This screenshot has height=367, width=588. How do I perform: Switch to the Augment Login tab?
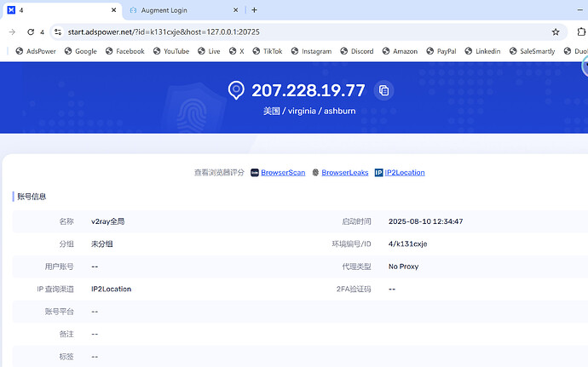pyautogui.click(x=184, y=10)
